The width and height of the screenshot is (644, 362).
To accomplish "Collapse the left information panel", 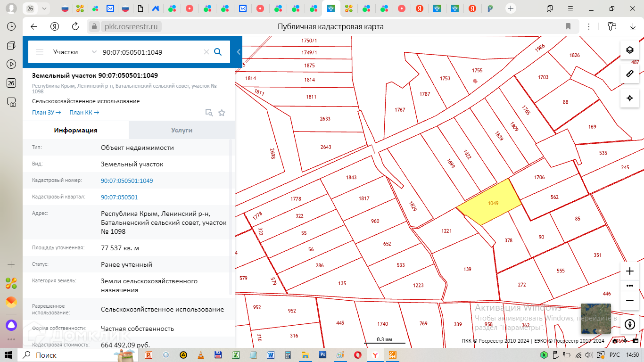I will [x=239, y=52].
